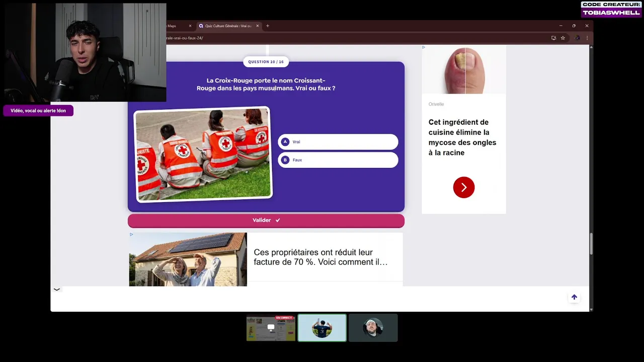Click the scrollbar down arrow
The height and width of the screenshot is (362, 644).
[x=591, y=309]
